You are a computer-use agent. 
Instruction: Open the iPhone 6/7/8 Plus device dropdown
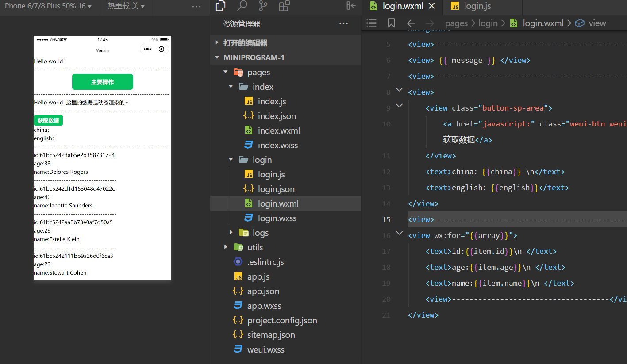(x=47, y=6)
